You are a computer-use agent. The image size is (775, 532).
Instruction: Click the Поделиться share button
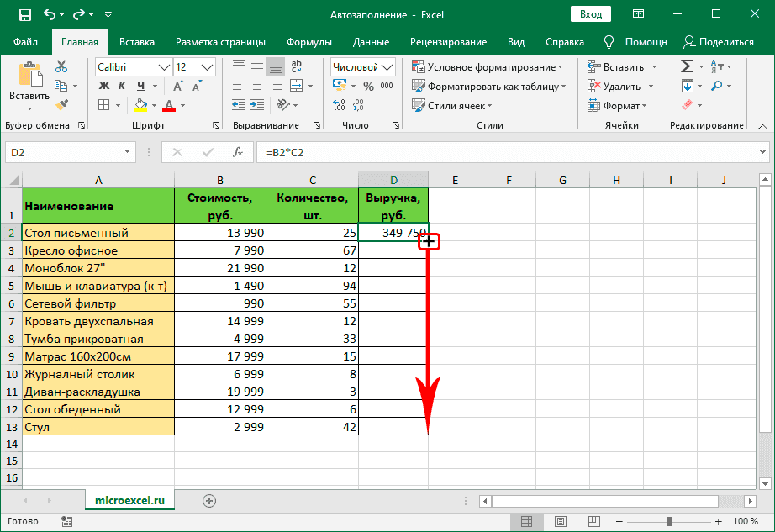719,42
